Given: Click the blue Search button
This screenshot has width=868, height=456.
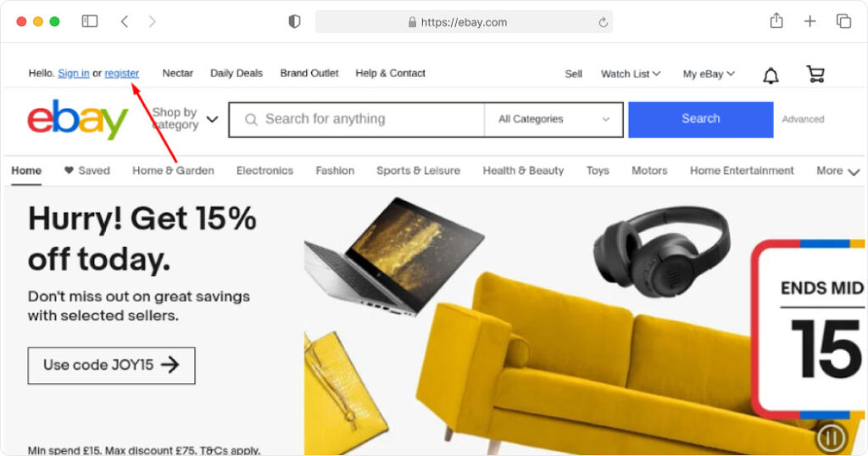Looking at the screenshot, I should click(701, 119).
